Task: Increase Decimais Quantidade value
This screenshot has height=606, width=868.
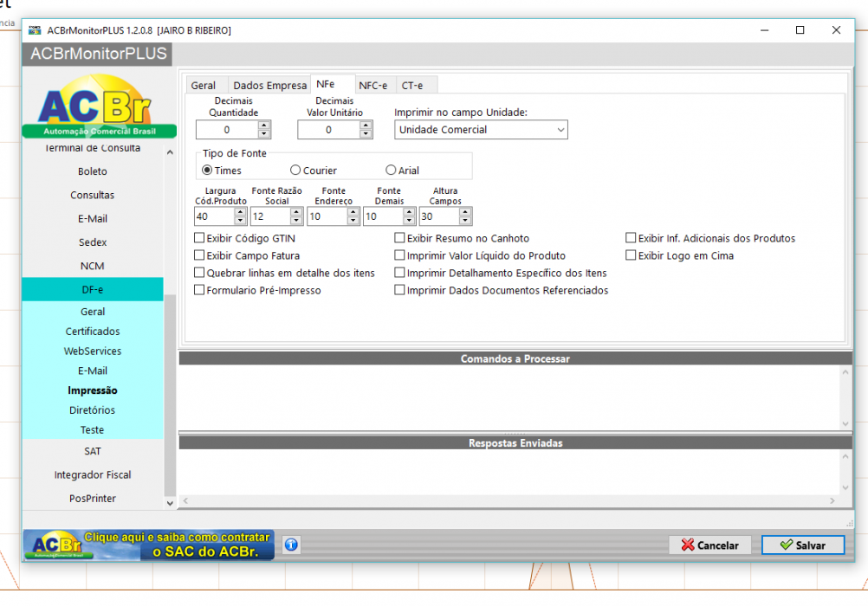Action: [264, 126]
